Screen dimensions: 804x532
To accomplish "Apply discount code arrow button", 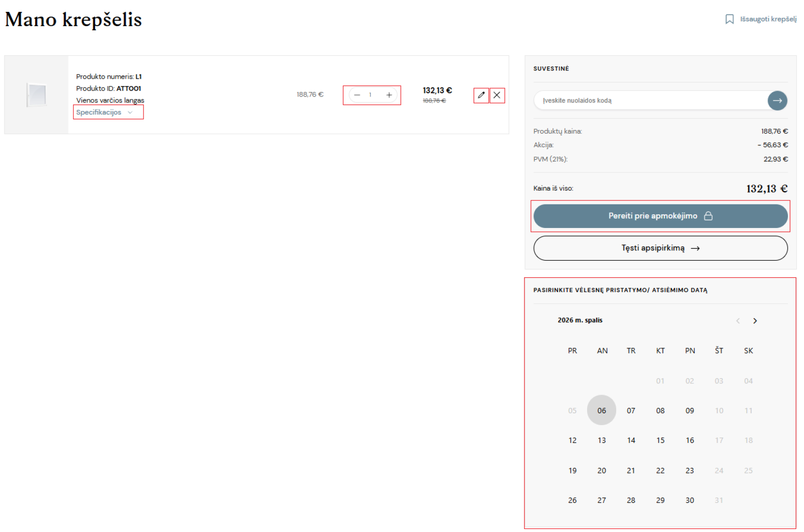I will click(777, 100).
